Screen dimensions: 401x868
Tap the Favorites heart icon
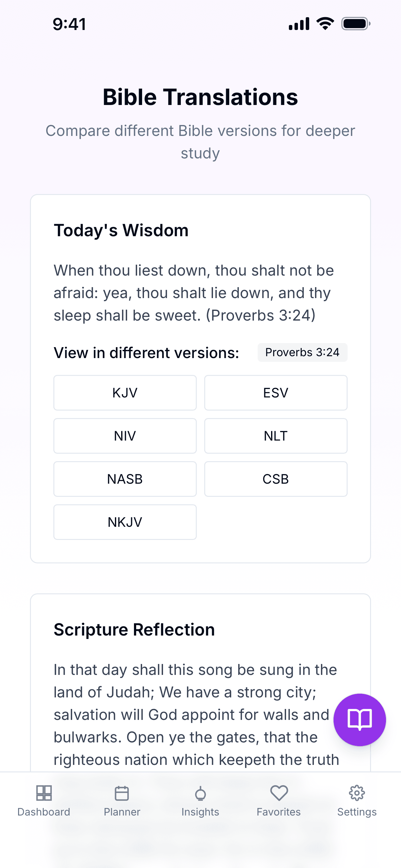(x=279, y=793)
